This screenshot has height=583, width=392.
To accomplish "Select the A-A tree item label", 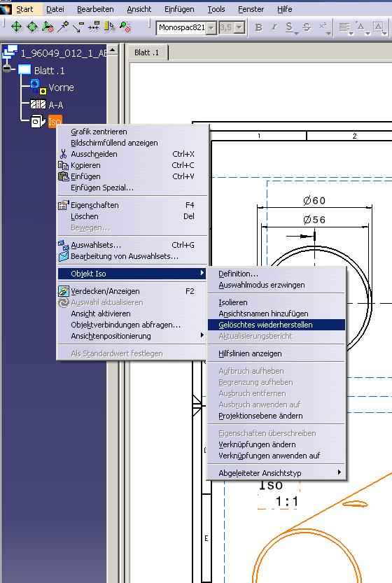I will pos(56,105).
